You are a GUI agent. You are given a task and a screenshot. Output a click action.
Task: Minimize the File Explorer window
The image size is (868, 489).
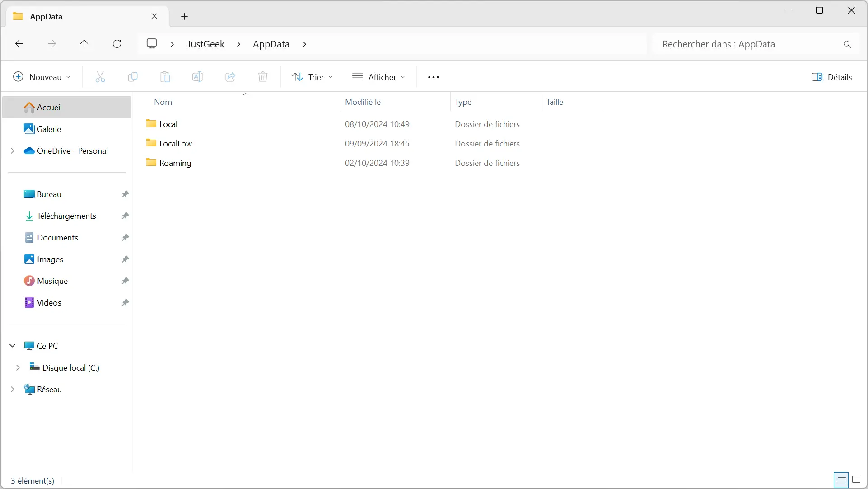click(x=789, y=10)
